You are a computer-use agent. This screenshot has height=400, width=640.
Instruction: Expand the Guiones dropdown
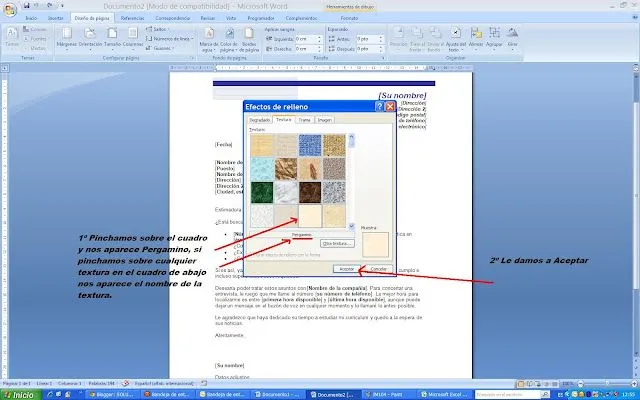point(160,48)
